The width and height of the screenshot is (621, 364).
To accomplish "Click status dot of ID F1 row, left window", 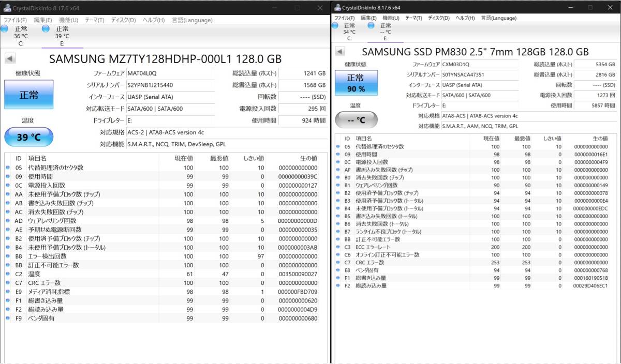I will pos(8,300).
